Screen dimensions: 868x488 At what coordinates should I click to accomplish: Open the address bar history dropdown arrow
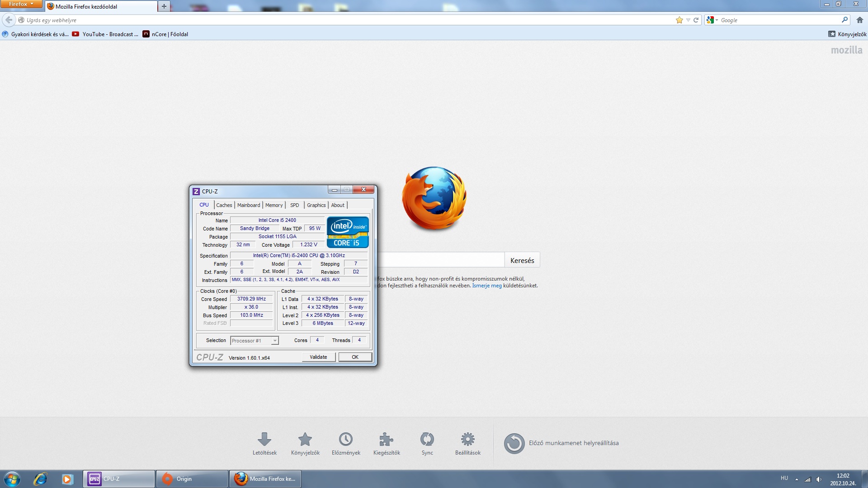coord(688,20)
